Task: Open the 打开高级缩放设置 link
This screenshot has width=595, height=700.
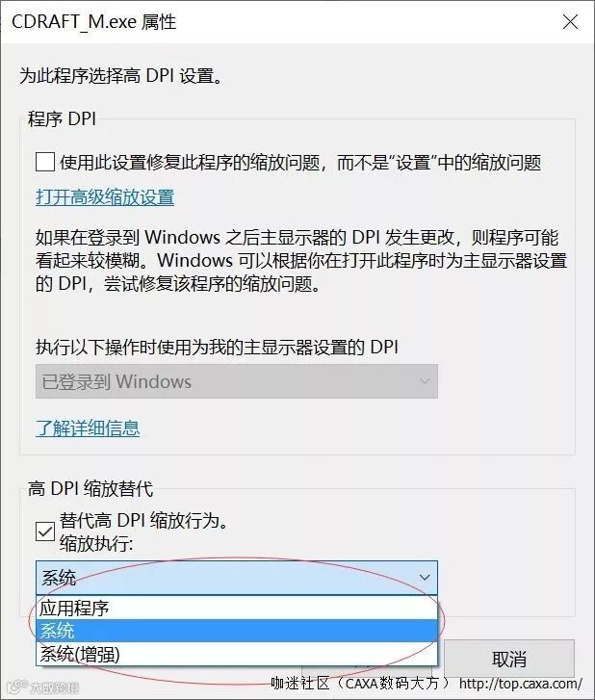Action: (105, 197)
